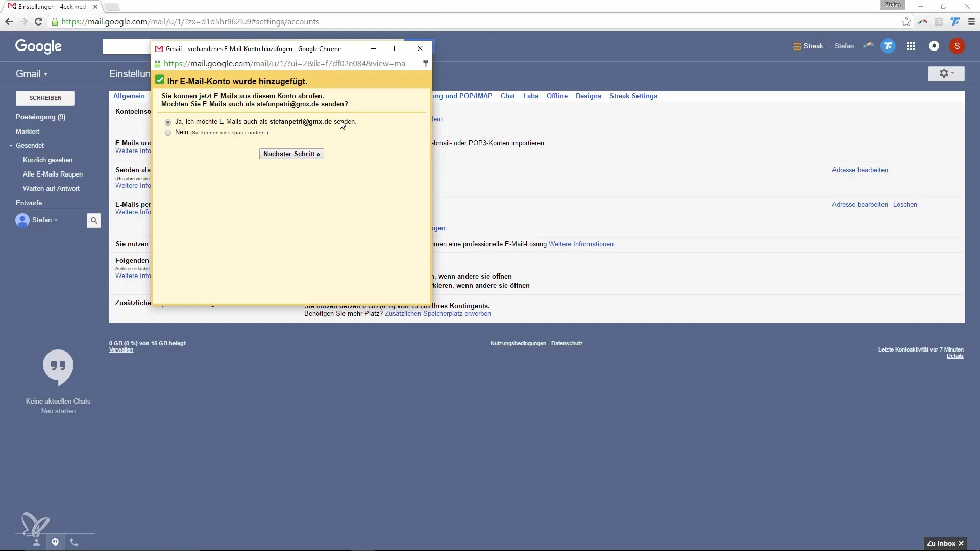Viewport: 980px width, 551px height.
Task: Click the key icon in popup address bar
Action: pyautogui.click(x=425, y=63)
